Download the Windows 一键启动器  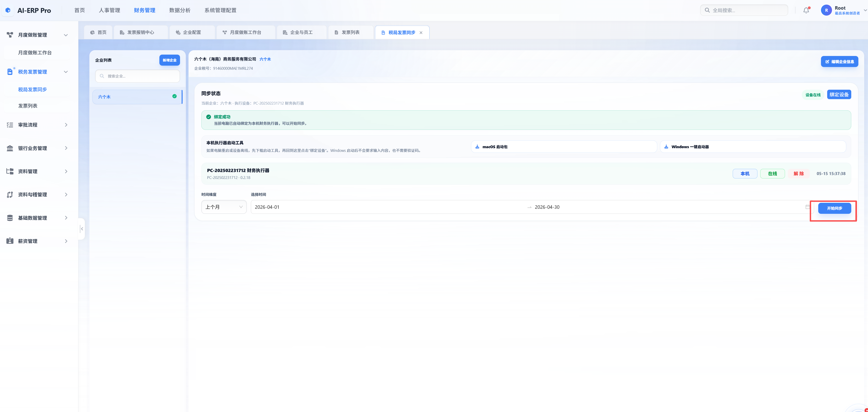pyautogui.click(x=753, y=147)
